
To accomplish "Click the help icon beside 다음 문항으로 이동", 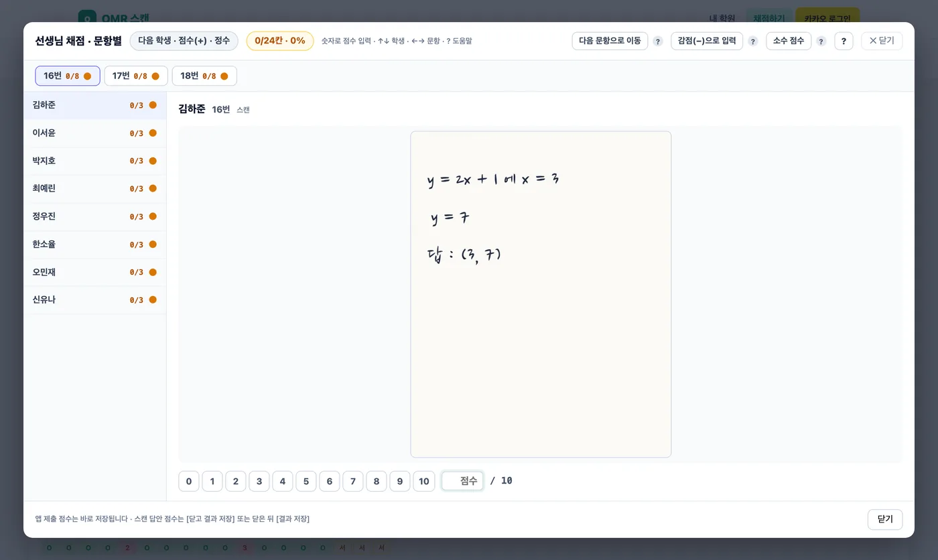I will (658, 42).
